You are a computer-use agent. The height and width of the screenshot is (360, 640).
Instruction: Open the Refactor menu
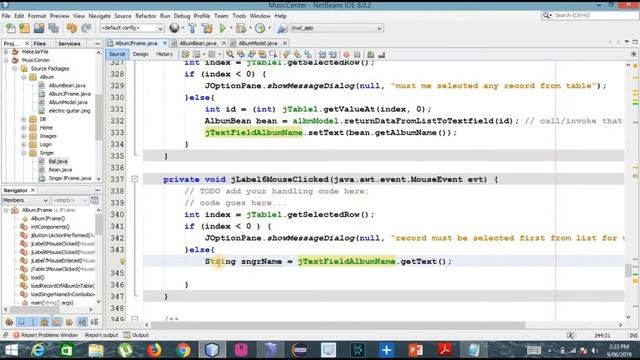[146, 16]
